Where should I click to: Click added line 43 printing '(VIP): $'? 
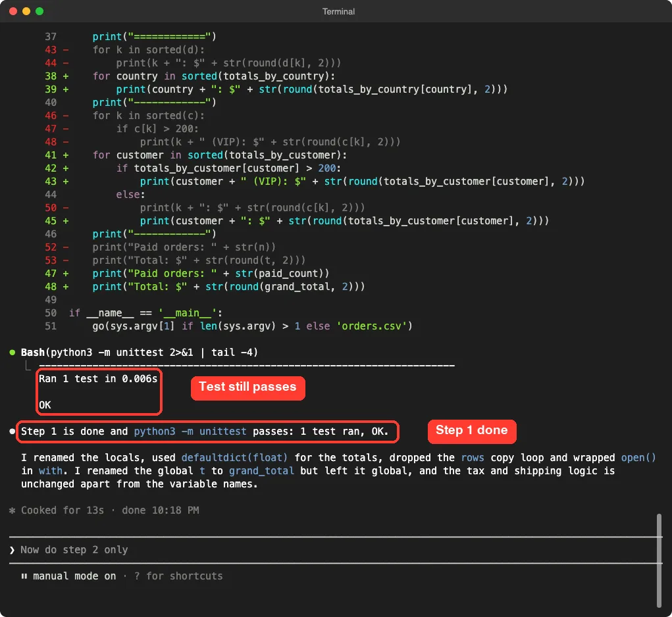point(315,182)
